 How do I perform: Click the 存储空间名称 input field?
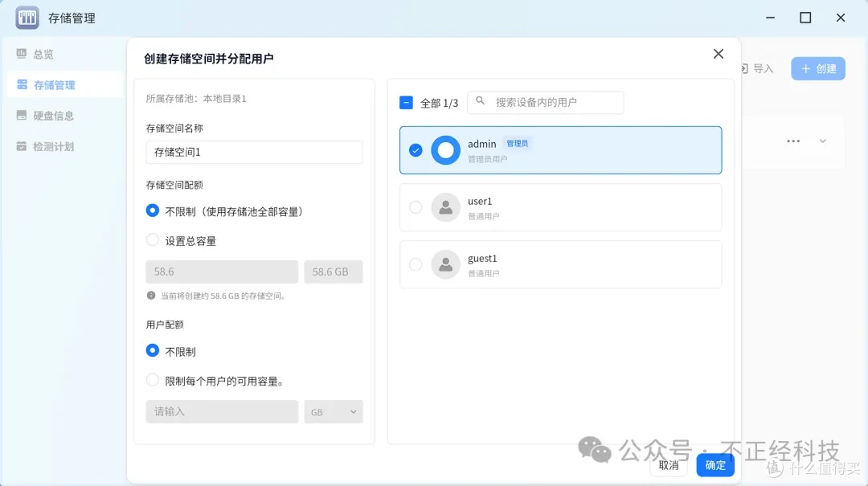point(254,152)
